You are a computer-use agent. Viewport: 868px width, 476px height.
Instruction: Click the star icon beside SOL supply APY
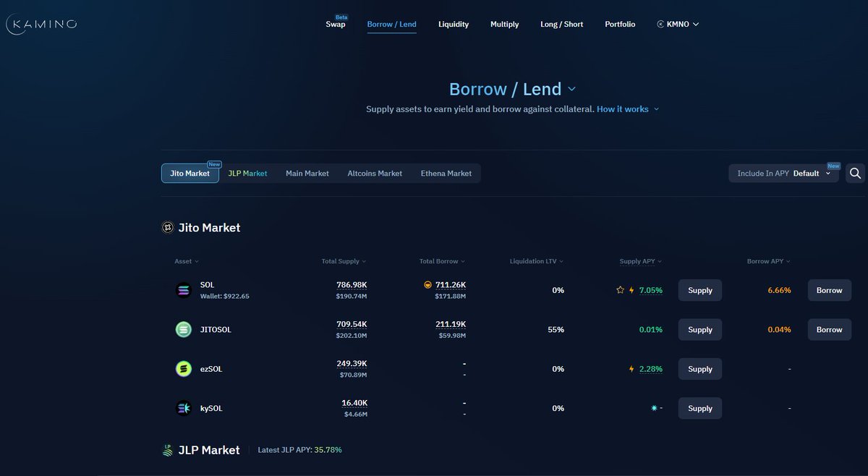620,290
